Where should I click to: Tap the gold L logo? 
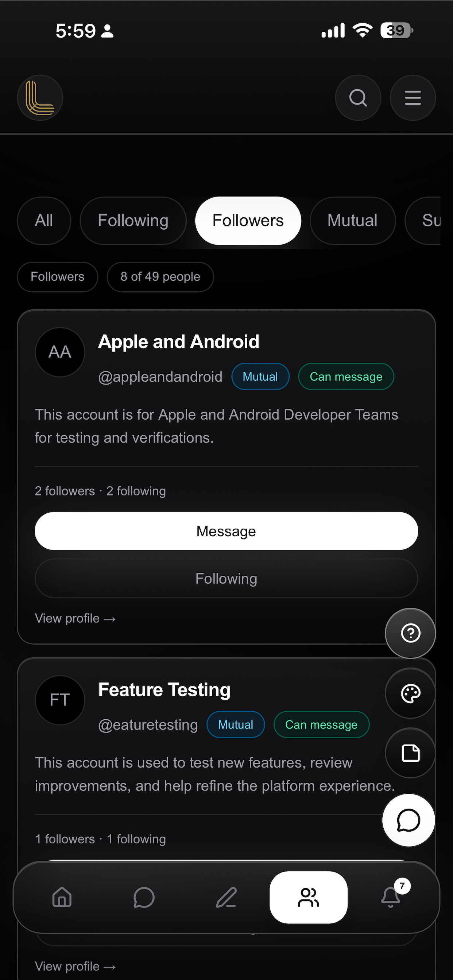coord(40,98)
